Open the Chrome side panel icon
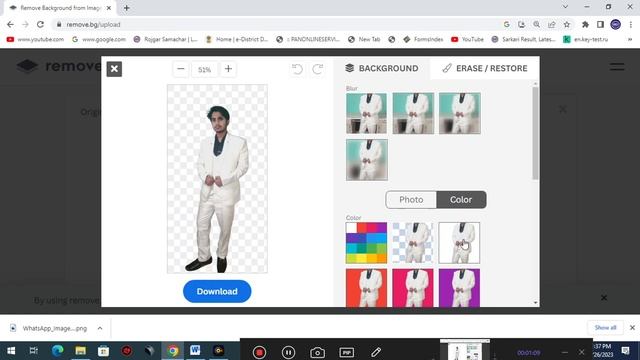640x360 pixels. [600, 24]
